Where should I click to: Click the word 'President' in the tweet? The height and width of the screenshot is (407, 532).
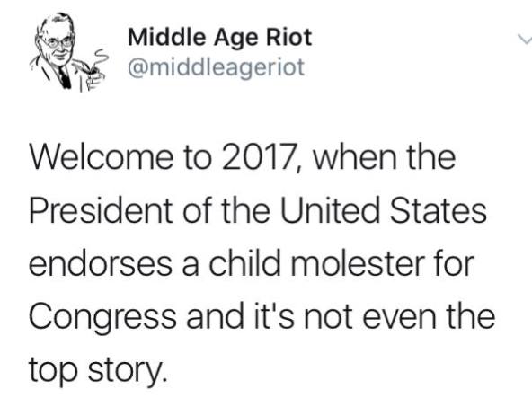pyautogui.click(x=102, y=210)
